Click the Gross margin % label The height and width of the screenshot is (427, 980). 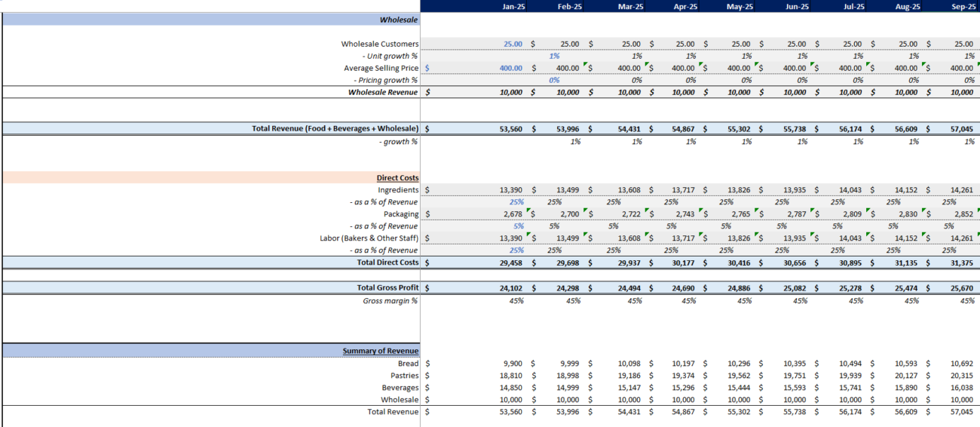390,300
